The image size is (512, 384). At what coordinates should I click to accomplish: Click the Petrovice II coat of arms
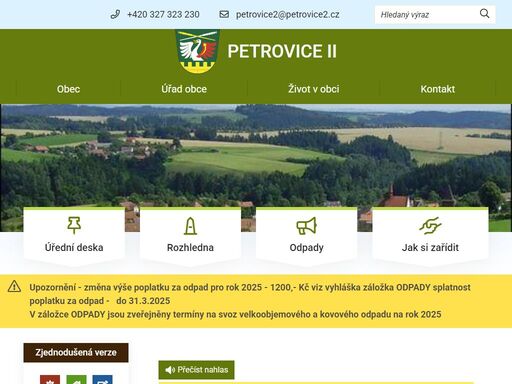[197, 51]
